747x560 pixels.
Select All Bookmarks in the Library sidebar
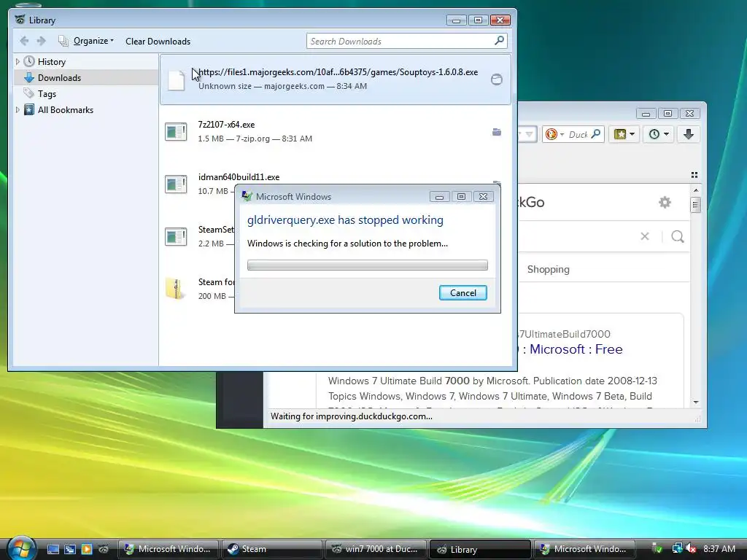(65, 110)
